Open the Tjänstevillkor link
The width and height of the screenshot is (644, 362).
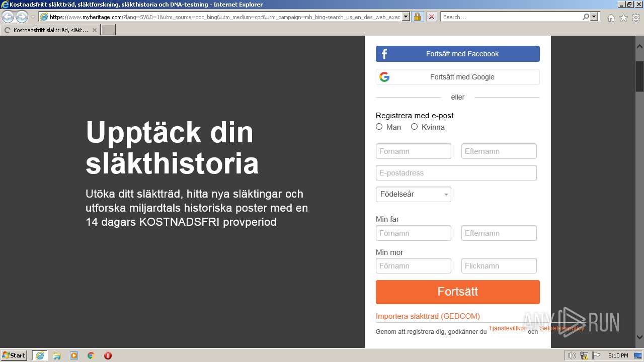507,328
